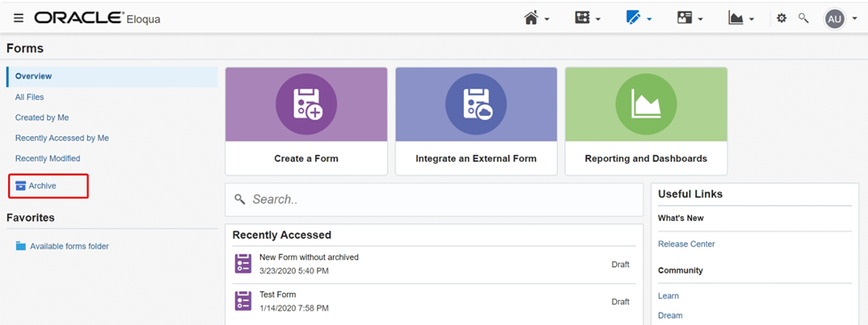Screen dimensions: 868x325
Task: Click What's New heading
Action: pyautogui.click(x=680, y=218)
